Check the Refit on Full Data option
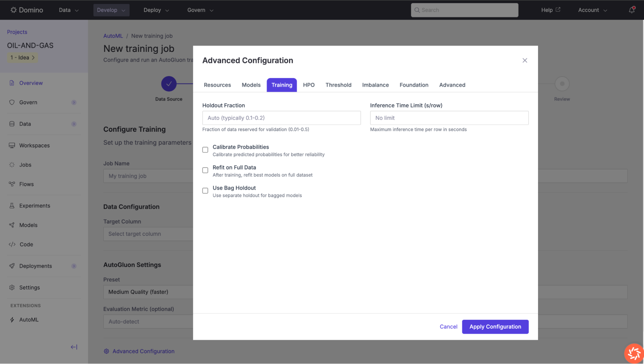The image size is (644, 364). pos(205,170)
